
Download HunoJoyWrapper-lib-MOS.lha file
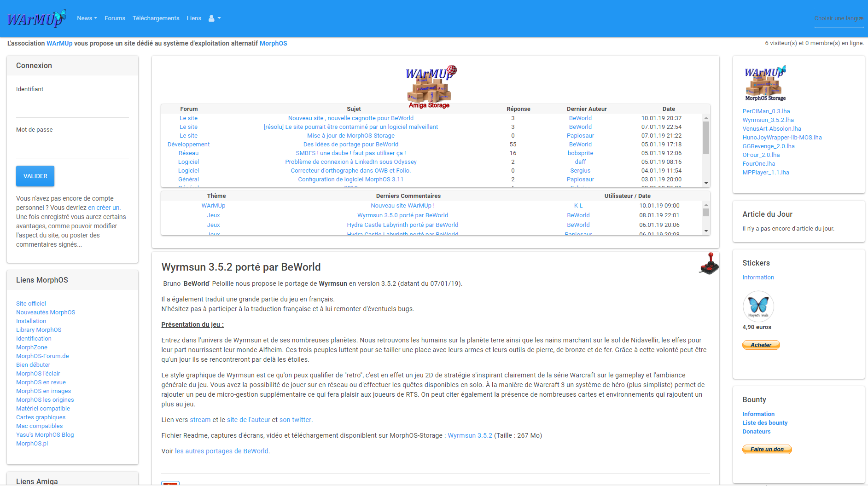pos(782,138)
